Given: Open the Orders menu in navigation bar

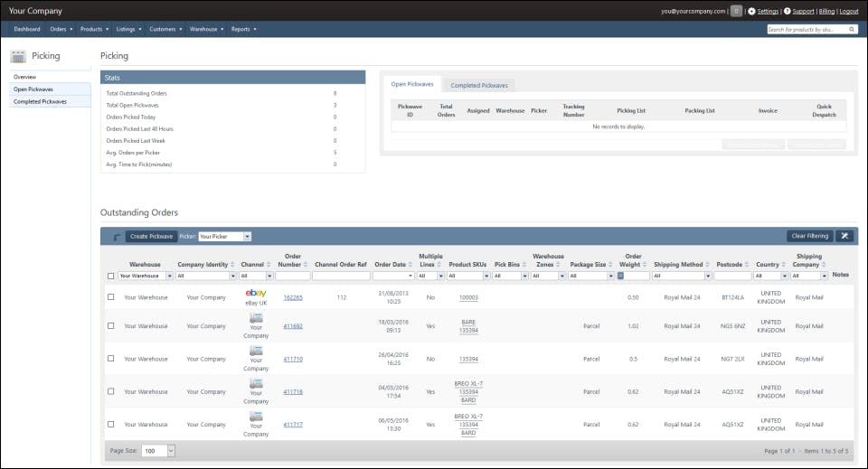Looking at the screenshot, I should pyautogui.click(x=61, y=29).
